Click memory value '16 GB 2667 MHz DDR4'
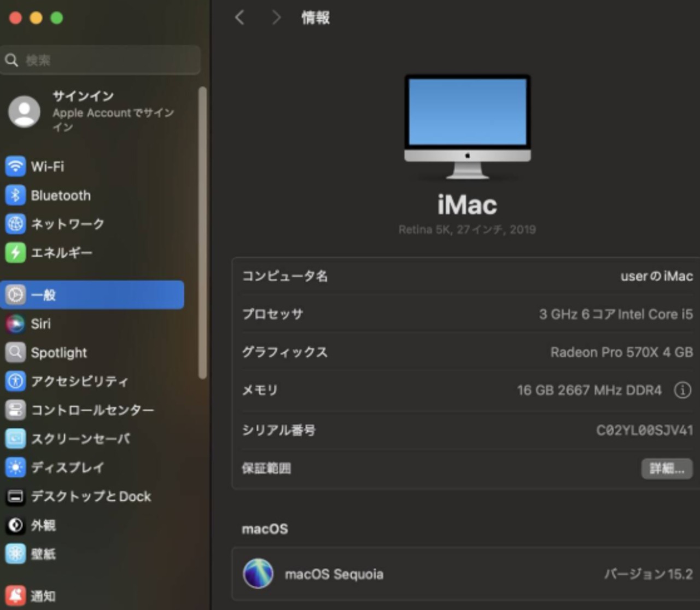Screen dimensions: 700x610 point(590,390)
